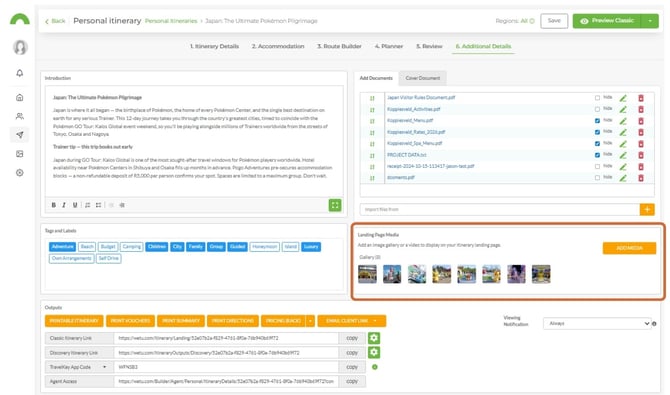Toggle the Self Drive tag
Screen dimensions: 670x395
(x=109, y=258)
